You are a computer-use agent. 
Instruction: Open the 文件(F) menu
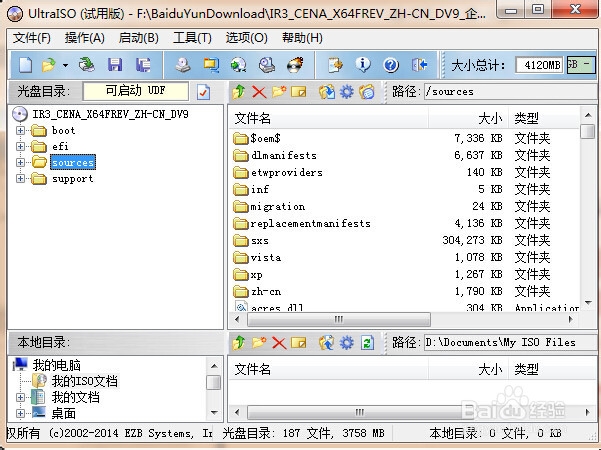coord(32,38)
